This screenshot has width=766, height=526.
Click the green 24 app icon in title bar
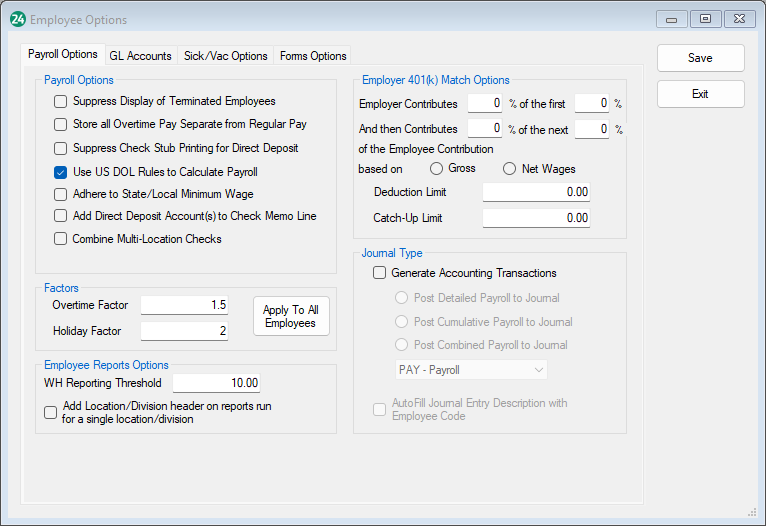point(18,20)
